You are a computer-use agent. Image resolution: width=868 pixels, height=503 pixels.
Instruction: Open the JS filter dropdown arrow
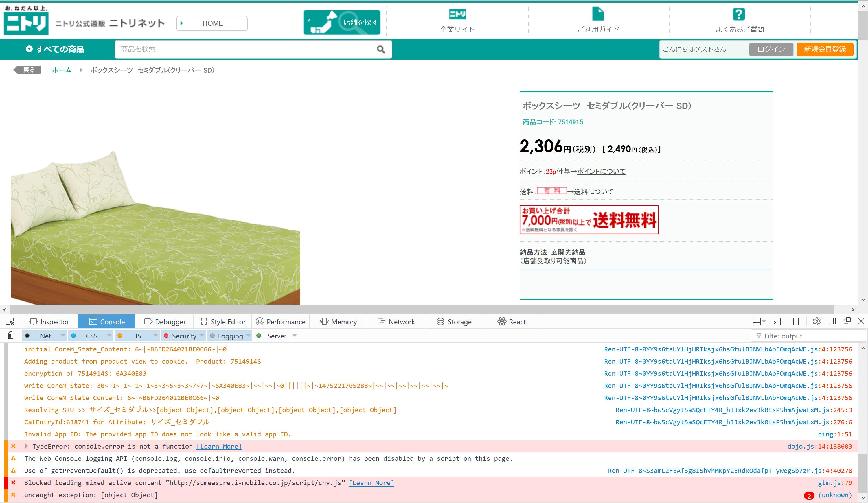(x=155, y=335)
